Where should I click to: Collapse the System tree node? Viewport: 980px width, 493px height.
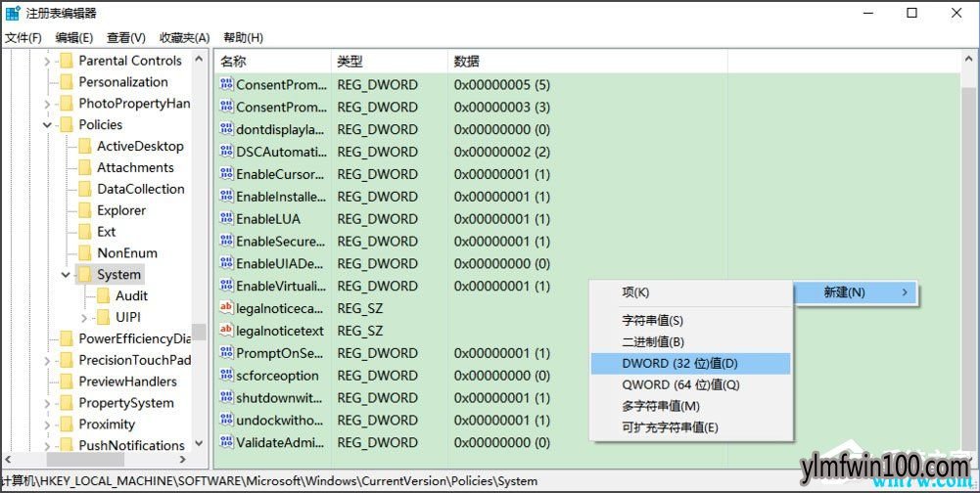[66, 275]
